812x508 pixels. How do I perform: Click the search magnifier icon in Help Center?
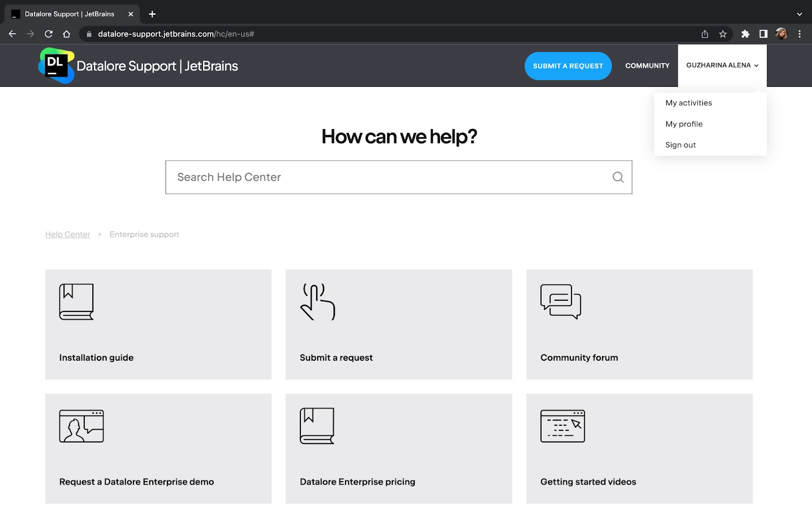click(618, 177)
